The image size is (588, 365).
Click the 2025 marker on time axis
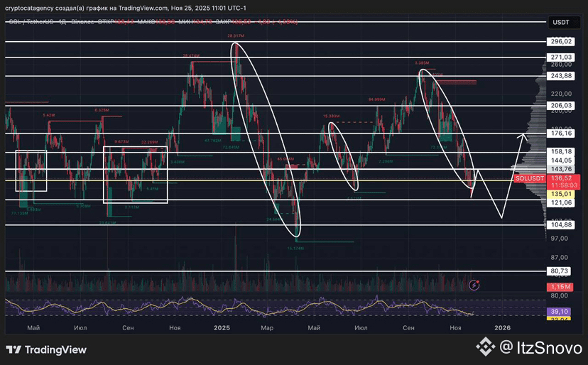click(222, 327)
